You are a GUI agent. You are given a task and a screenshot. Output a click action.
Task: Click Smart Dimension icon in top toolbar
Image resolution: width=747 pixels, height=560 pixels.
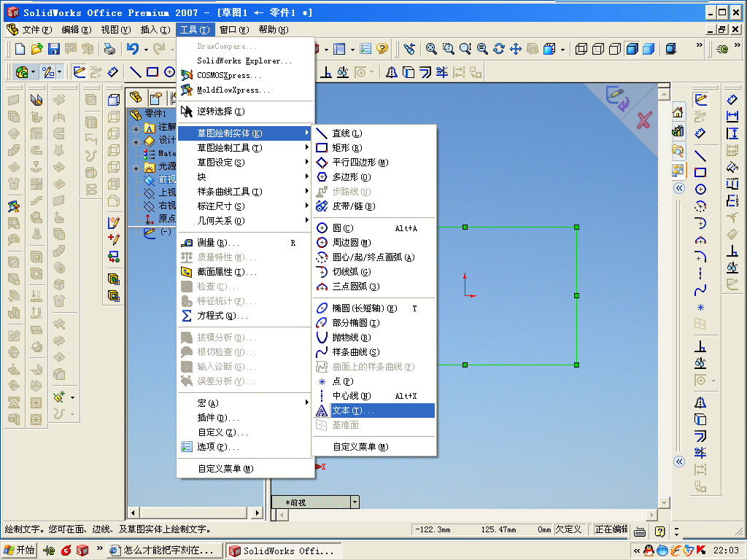112,72
